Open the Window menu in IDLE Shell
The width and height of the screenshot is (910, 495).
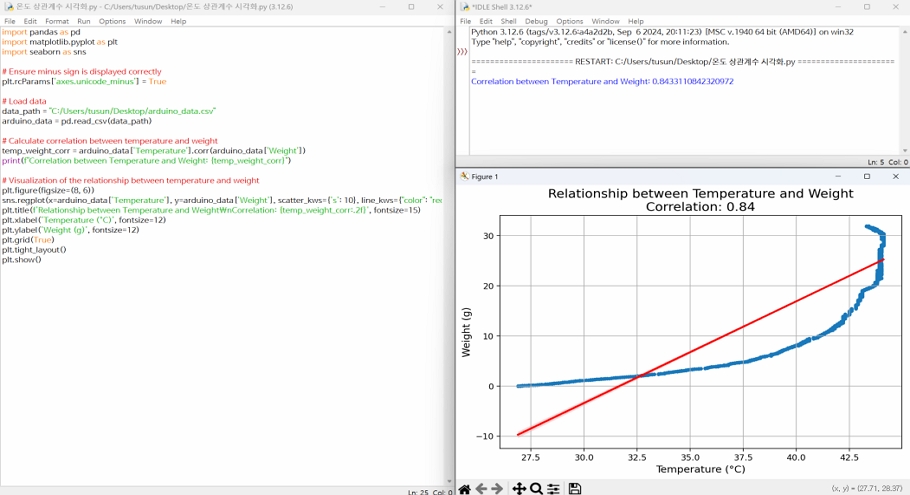(605, 21)
